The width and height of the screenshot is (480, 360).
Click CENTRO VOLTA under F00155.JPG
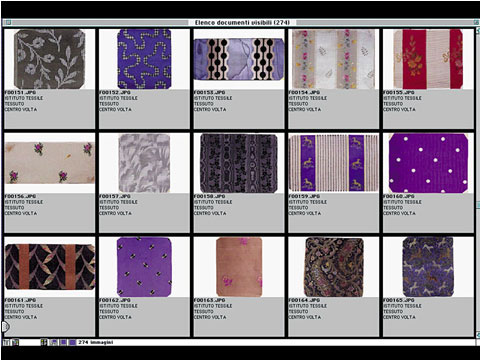tap(399, 109)
